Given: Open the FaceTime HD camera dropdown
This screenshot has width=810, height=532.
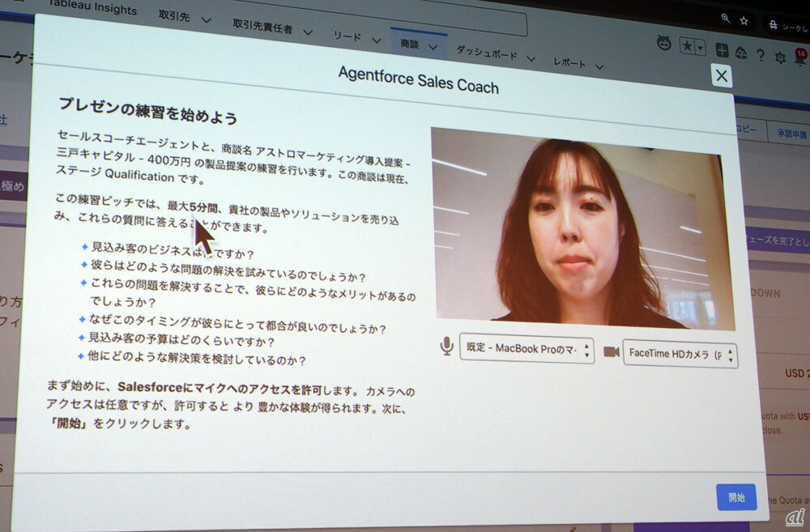Looking at the screenshot, I should 680,354.
